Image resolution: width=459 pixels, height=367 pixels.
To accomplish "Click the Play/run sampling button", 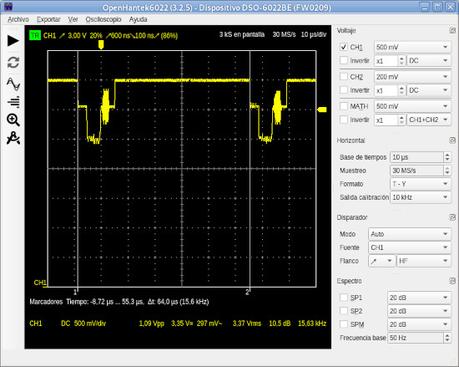I will click(x=13, y=41).
